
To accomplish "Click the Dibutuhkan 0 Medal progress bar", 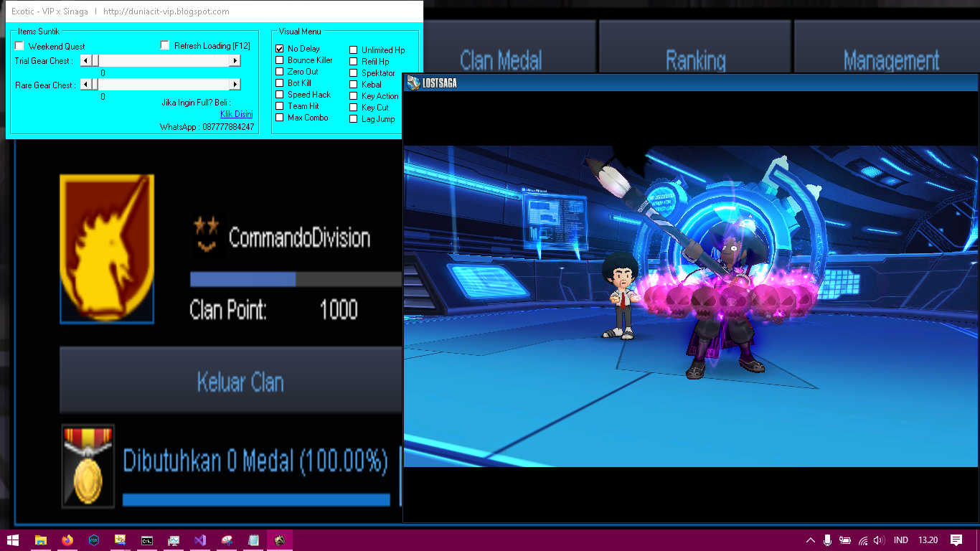I will click(256, 499).
